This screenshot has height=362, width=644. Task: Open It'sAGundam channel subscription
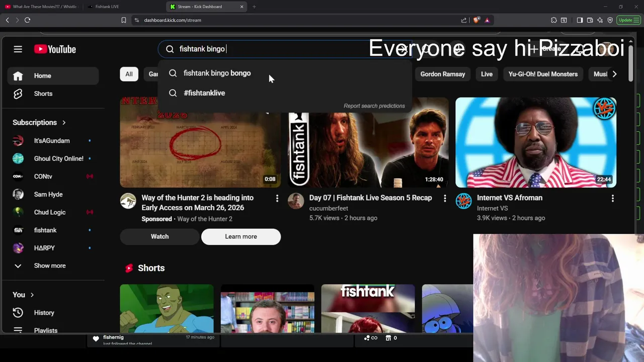click(x=53, y=141)
